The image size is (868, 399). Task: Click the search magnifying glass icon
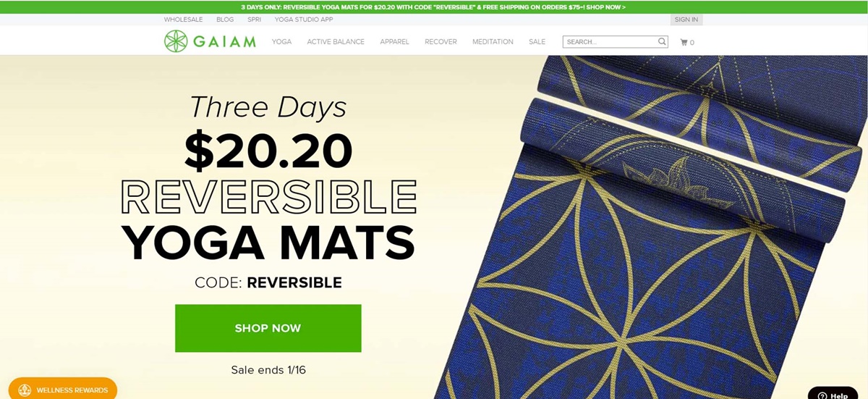[662, 41]
